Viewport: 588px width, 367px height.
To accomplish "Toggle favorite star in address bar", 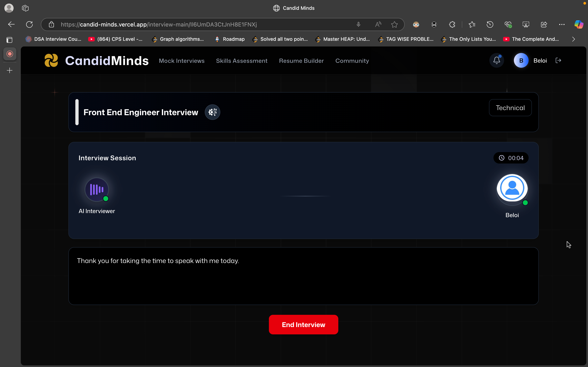I will 394,24.
